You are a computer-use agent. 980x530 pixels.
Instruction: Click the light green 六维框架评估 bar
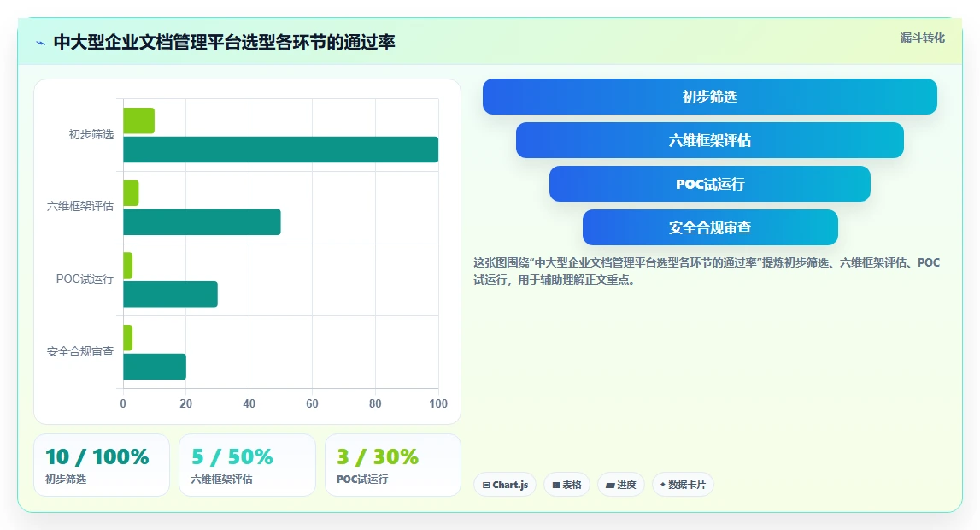coord(131,193)
